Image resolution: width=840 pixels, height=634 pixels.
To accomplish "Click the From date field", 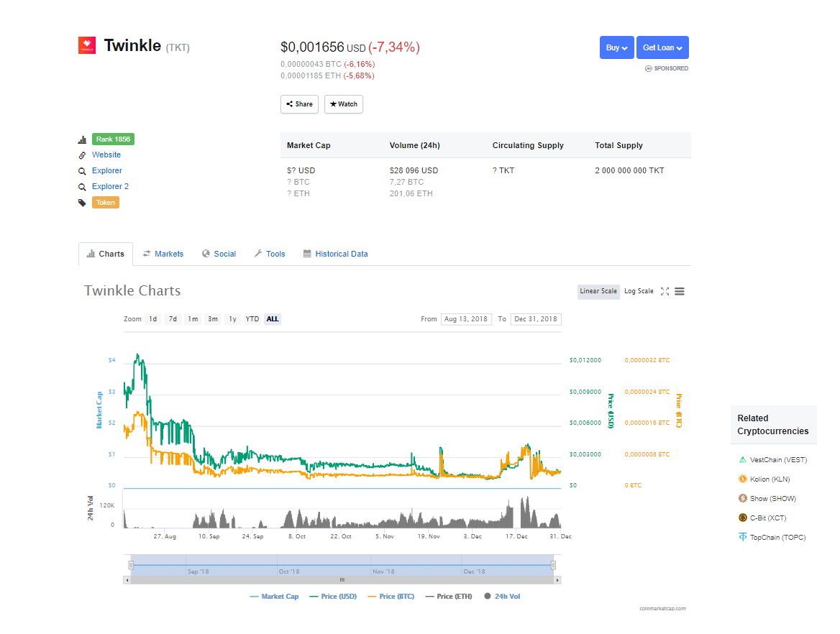I will point(466,319).
